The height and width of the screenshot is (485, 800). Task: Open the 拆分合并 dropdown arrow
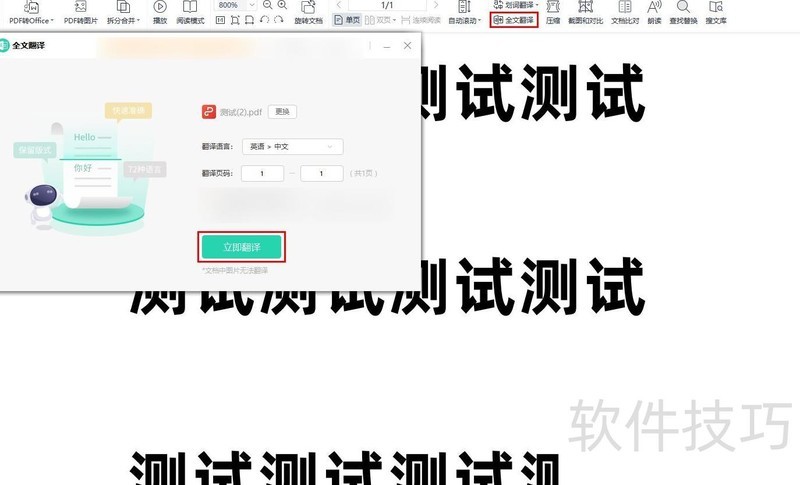(x=138, y=20)
